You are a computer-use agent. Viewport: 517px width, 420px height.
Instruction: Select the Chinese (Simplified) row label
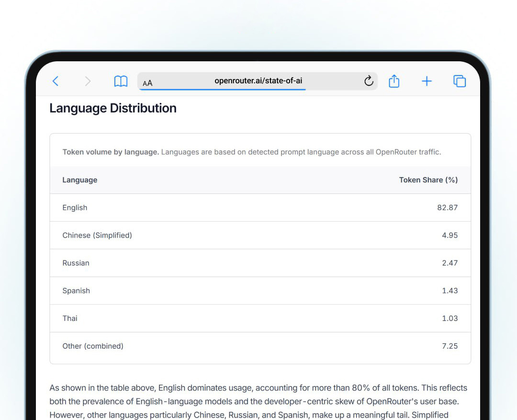point(97,236)
